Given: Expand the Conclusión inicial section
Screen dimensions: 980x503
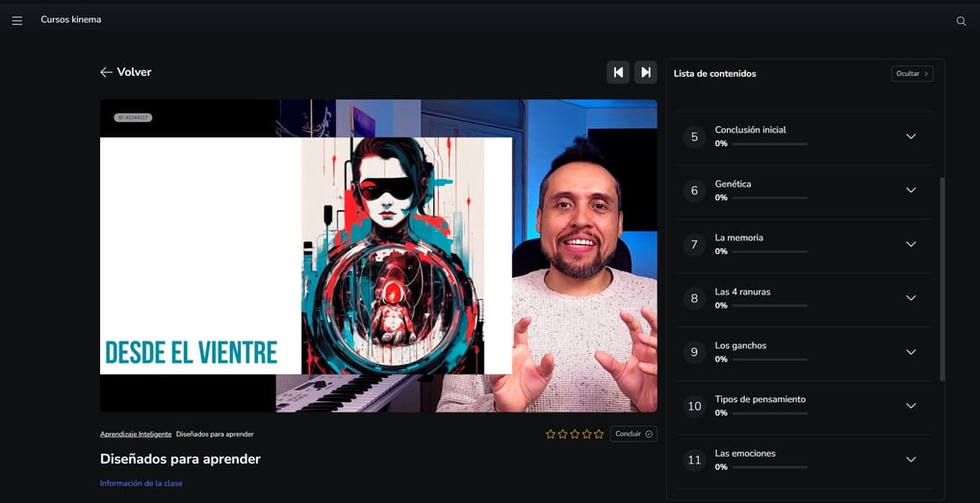Looking at the screenshot, I should tap(912, 136).
